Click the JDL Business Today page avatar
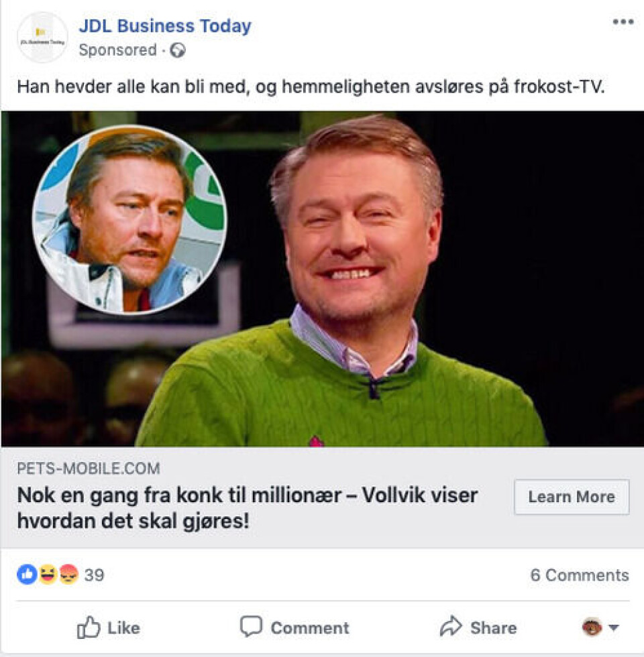This screenshot has height=657, width=644. click(42, 38)
